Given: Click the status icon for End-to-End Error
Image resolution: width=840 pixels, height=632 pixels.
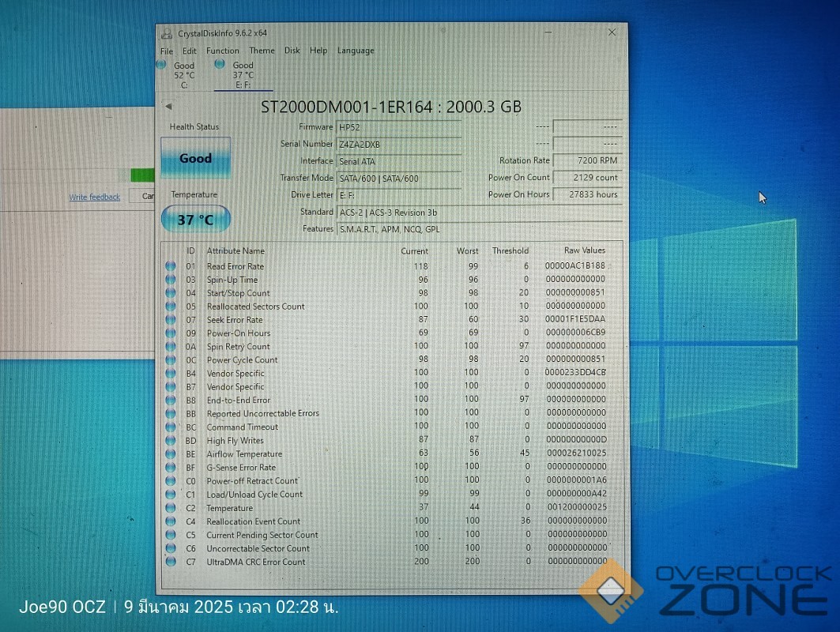Looking at the screenshot, I should coord(171,400).
